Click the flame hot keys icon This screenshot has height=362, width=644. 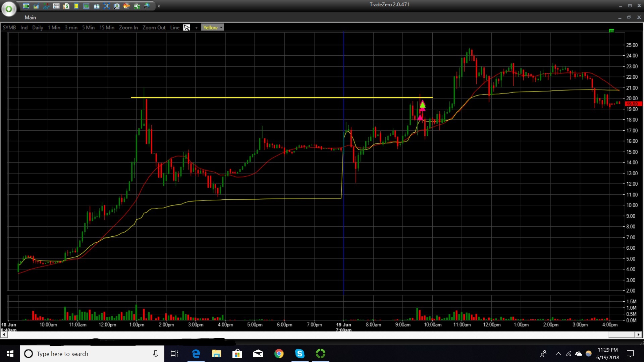click(126, 6)
